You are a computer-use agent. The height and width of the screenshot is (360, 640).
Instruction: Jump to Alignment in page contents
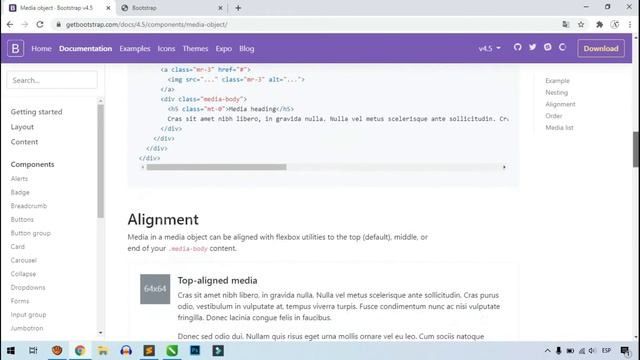[560, 104]
